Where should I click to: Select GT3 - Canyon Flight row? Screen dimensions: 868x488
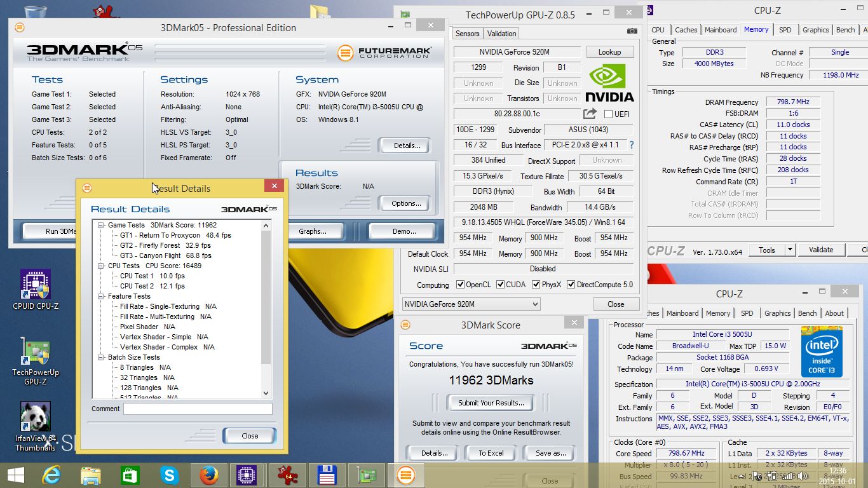pos(165,255)
